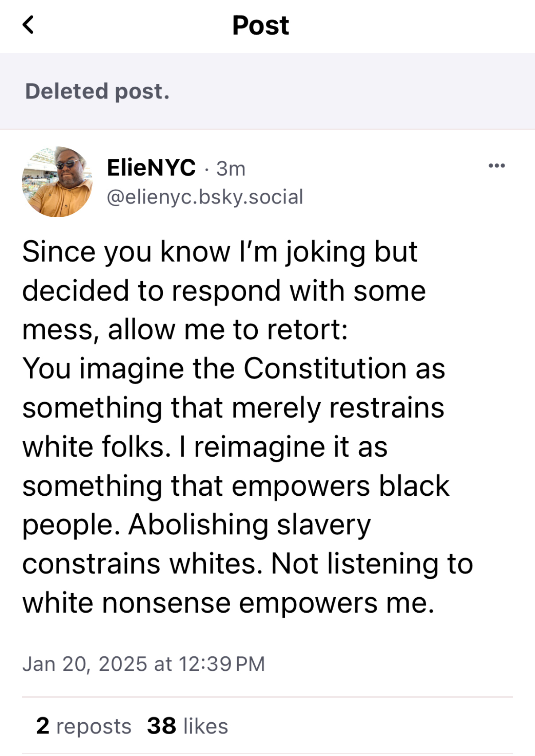Click the 3m relative timestamp
535x756 pixels.
pos(231,169)
